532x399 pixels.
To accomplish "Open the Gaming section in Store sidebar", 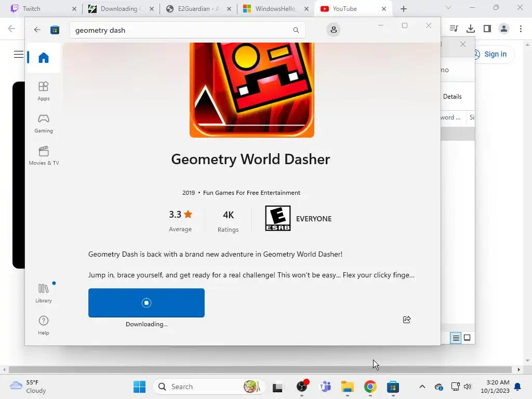I will click(44, 123).
